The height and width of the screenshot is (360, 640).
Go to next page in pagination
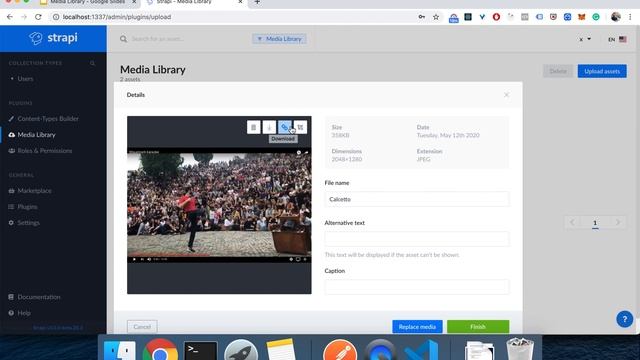coord(618,222)
